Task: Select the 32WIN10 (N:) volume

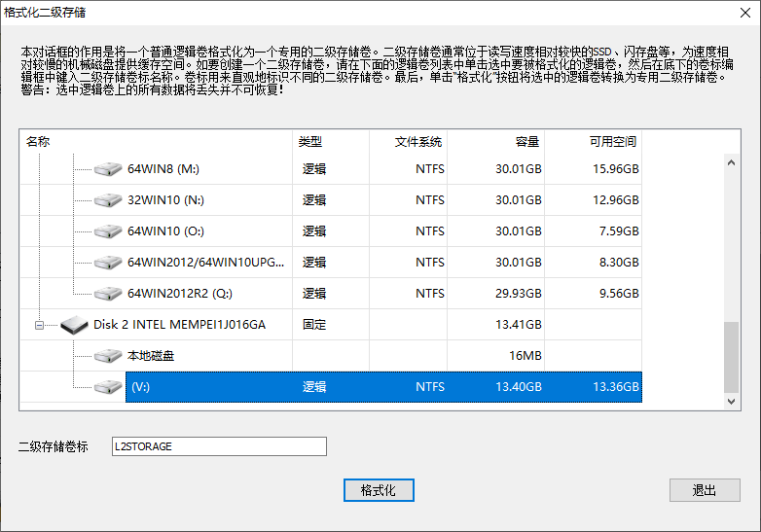Action: pyautogui.click(x=331, y=200)
